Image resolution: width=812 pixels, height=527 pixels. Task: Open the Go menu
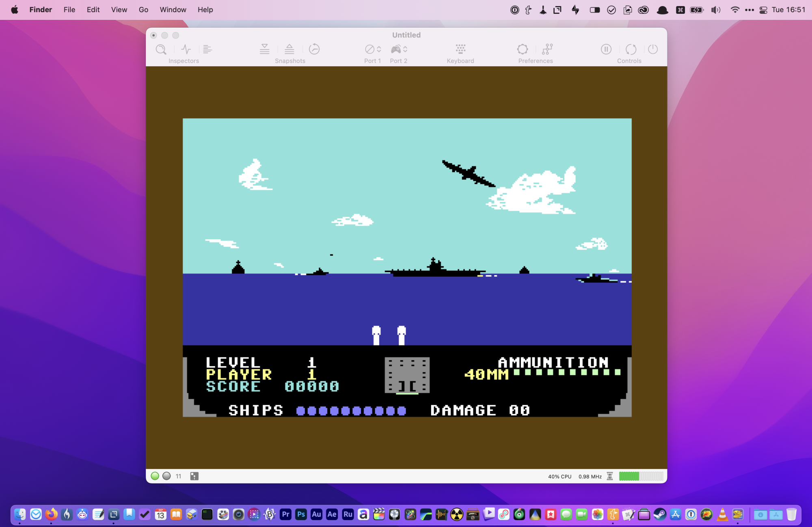pos(143,10)
